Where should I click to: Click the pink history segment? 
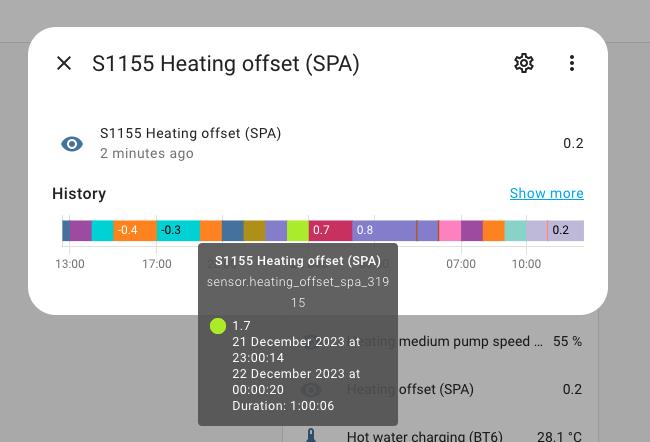pos(450,230)
